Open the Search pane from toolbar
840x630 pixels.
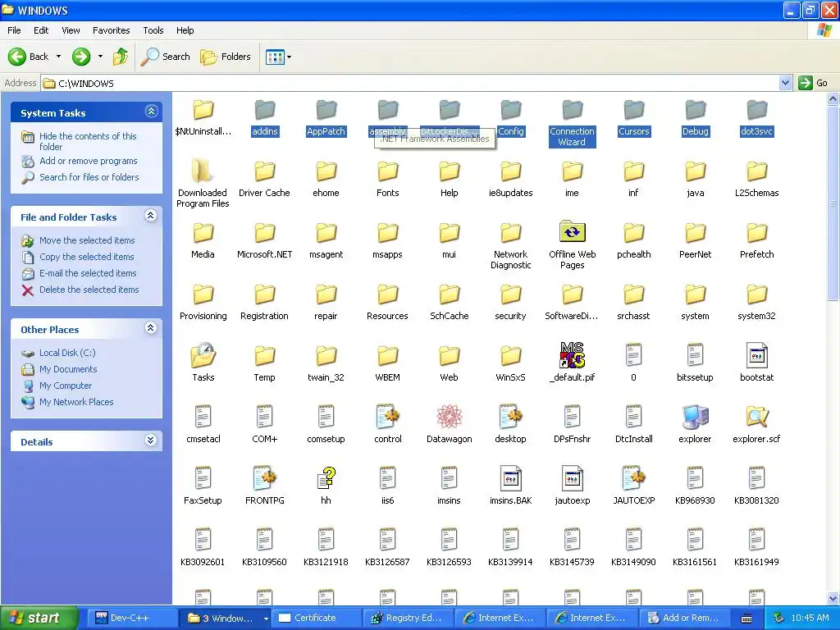166,57
